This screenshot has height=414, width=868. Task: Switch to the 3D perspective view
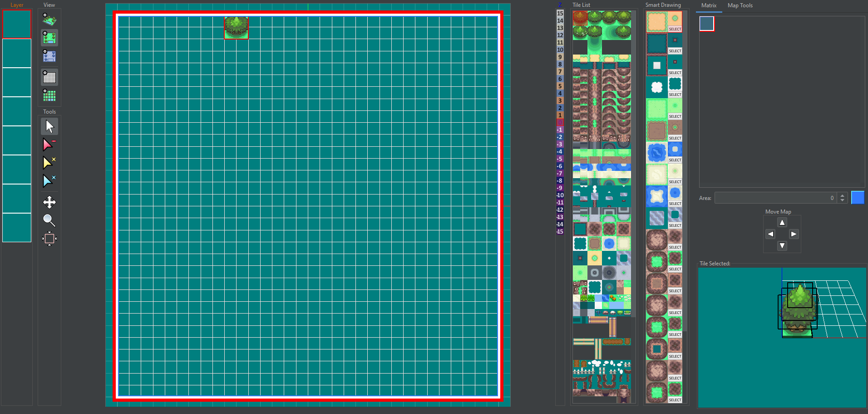click(49, 20)
